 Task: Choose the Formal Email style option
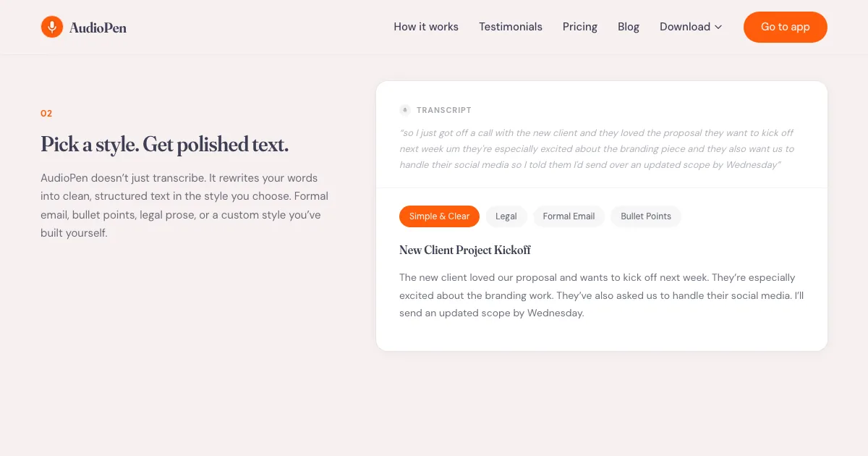click(x=569, y=216)
